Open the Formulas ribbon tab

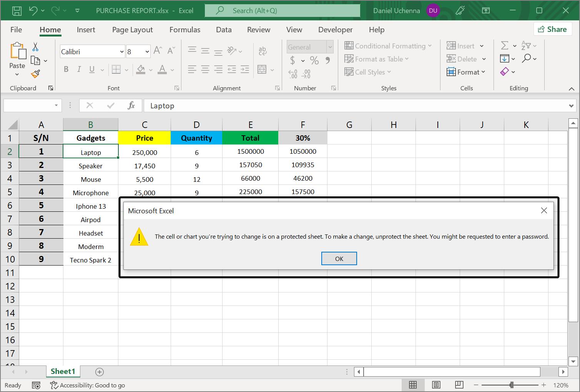(185, 30)
